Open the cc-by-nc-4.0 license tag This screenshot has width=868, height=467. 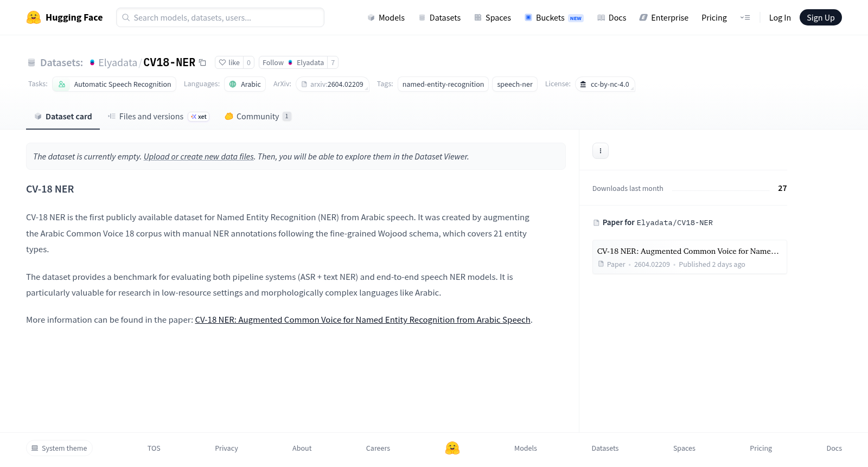click(605, 84)
